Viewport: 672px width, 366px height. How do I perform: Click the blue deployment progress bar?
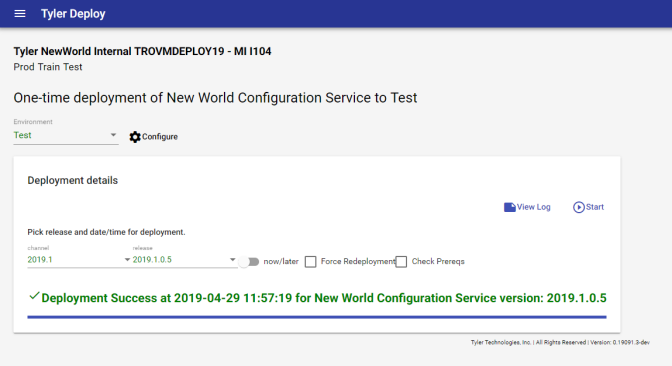click(x=317, y=317)
